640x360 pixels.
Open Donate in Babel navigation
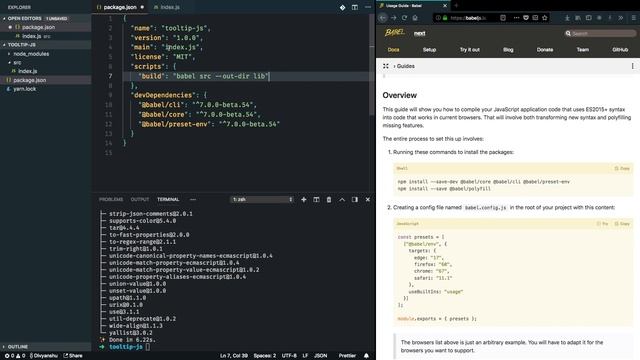coord(545,50)
